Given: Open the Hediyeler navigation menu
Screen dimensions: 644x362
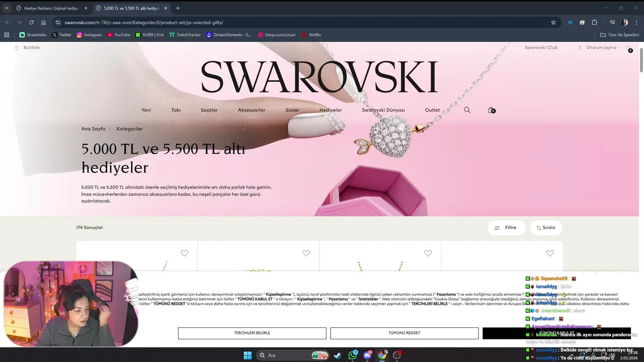Looking at the screenshot, I should pos(331,110).
